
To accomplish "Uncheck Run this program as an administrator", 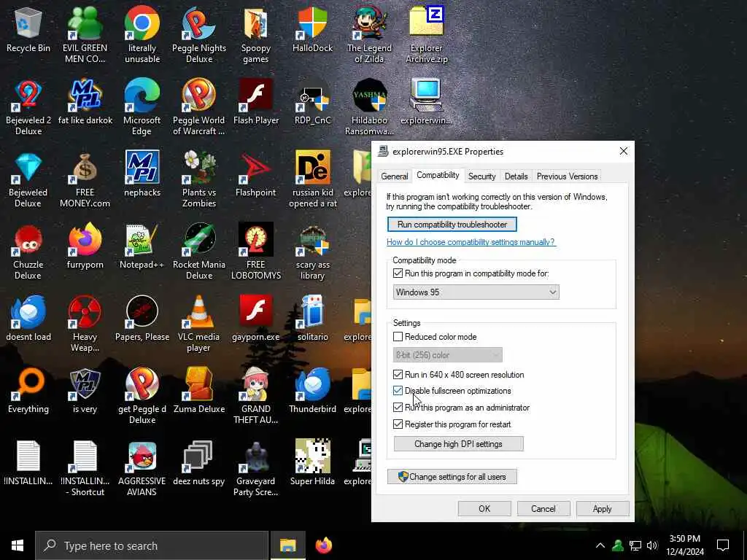I will tap(398, 408).
